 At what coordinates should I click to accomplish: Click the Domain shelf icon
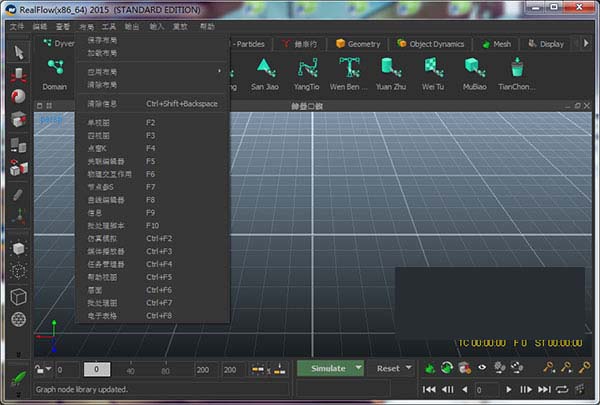55,75
